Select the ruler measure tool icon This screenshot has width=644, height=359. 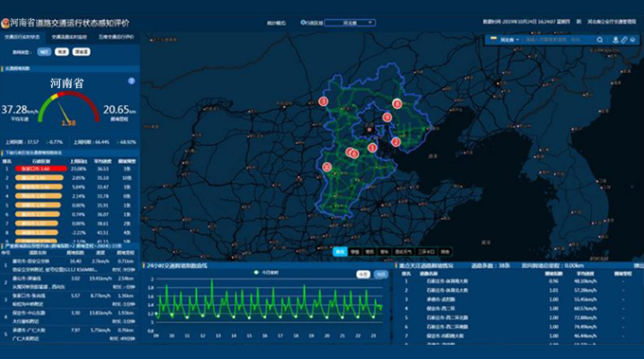pyautogui.click(x=624, y=40)
